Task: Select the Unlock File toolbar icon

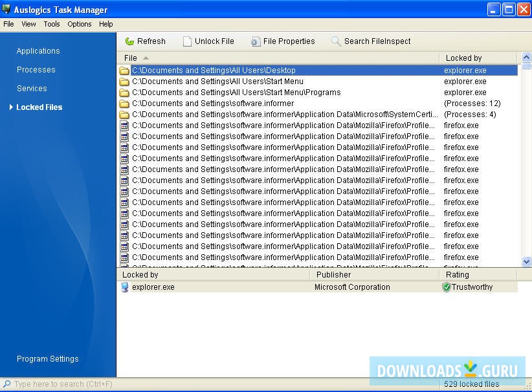Action: coord(188,41)
